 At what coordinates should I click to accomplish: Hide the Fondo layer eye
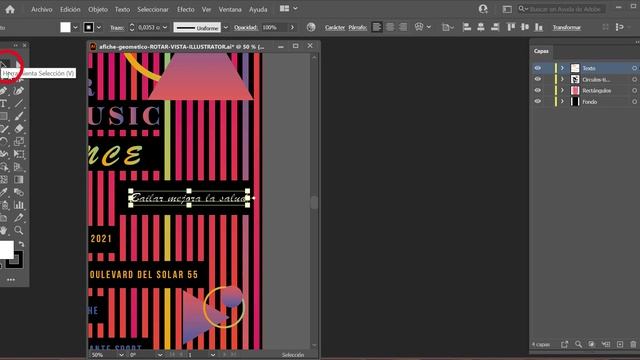(x=538, y=101)
